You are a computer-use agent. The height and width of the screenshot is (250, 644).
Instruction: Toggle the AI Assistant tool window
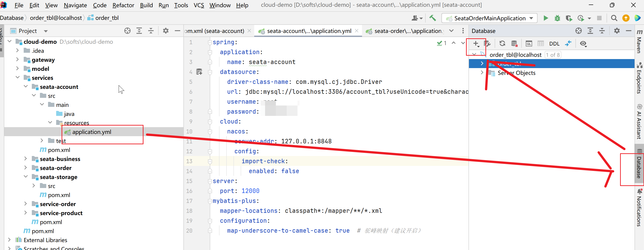tap(639, 121)
